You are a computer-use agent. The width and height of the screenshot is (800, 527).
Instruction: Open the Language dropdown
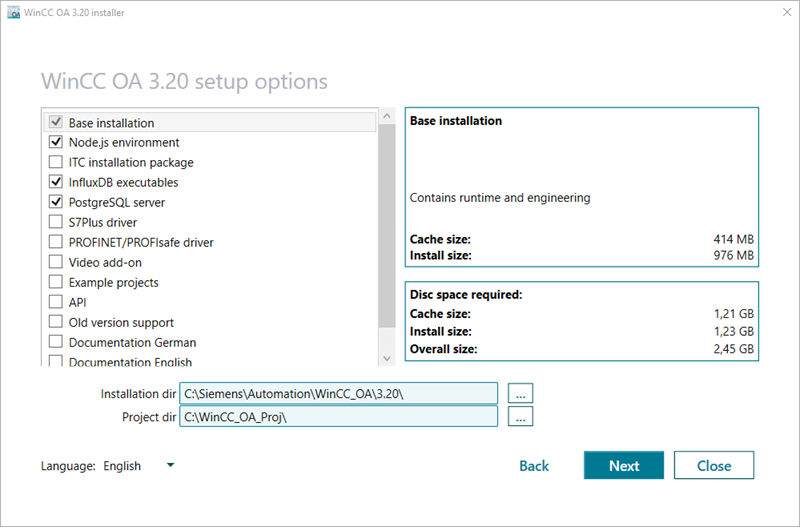pos(139,466)
